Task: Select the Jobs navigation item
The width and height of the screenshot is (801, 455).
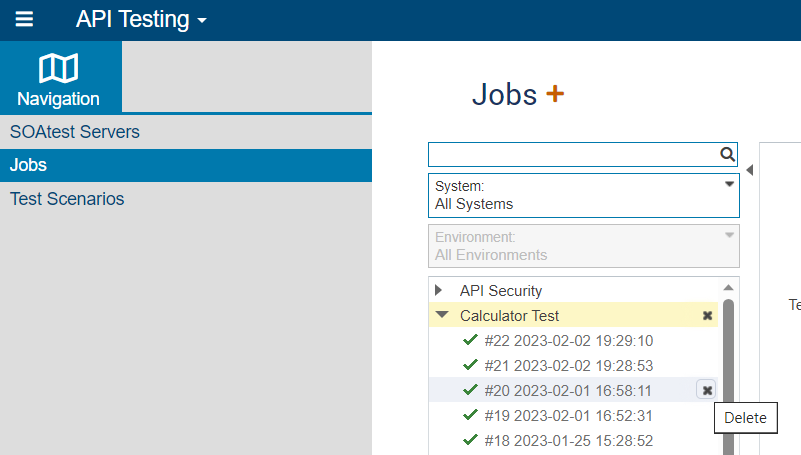Action: click(186, 165)
